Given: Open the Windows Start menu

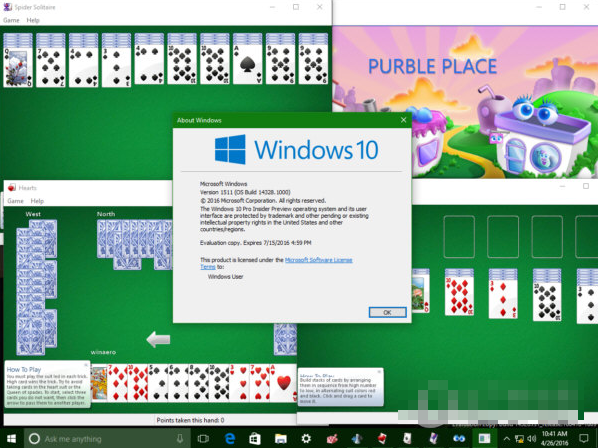Looking at the screenshot, I should pos(11,438).
